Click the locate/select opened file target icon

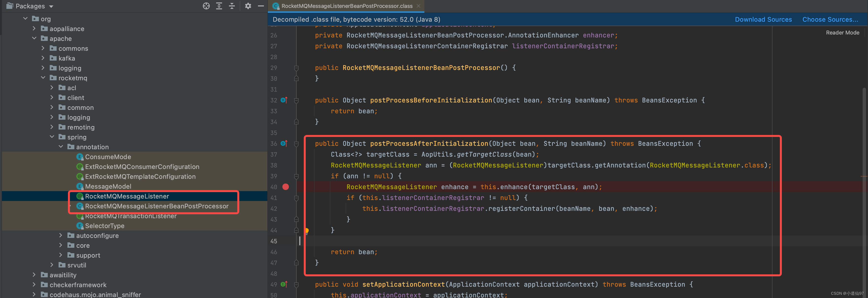(206, 6)
